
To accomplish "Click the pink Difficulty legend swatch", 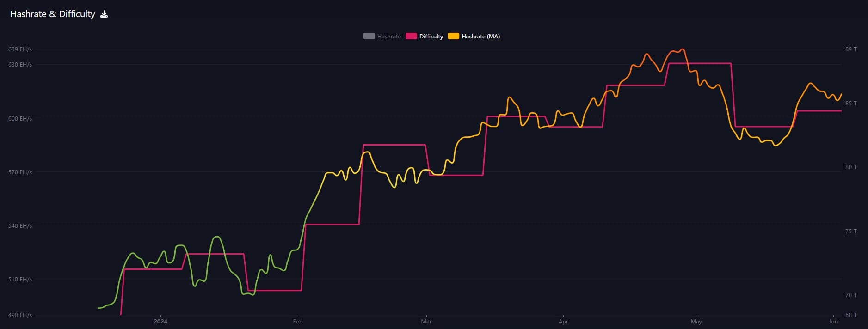I will click(411, 36).
